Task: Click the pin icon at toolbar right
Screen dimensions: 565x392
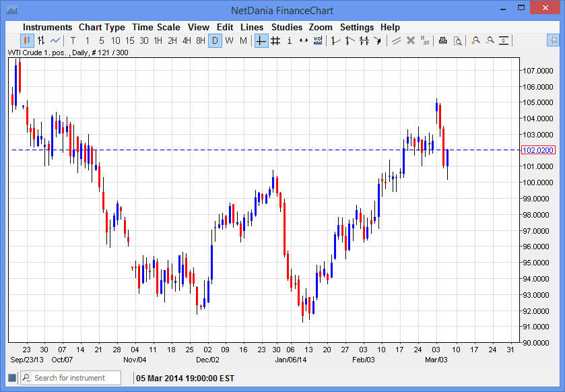Action: pos(553,40)
